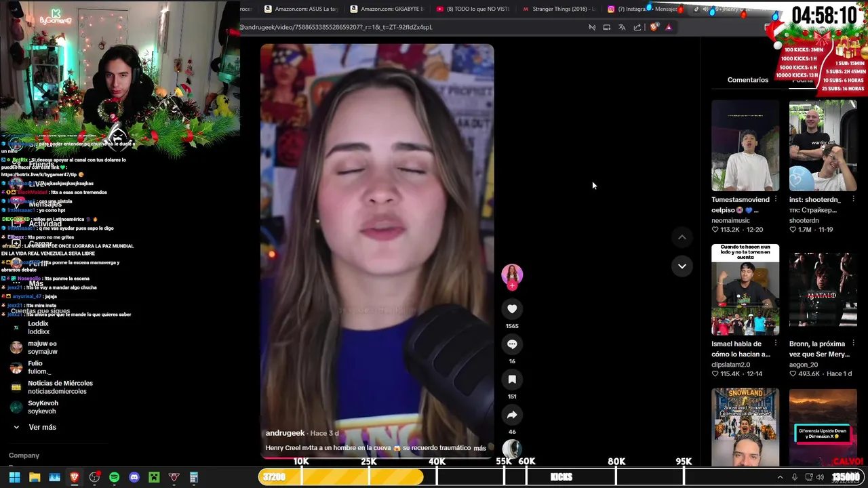Image resolution: width=868 pixels, height=488 pixels.
Task: Switch to Amazon ASUS browser tab
Action: 300,9
